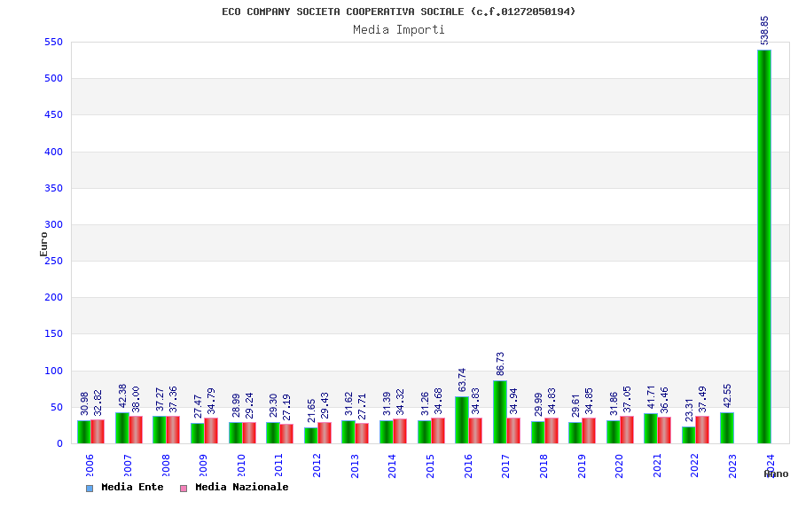The image size is (798, 532).
Task: Click the 550 y-axis tick label
Action: [x=53, y=42]
